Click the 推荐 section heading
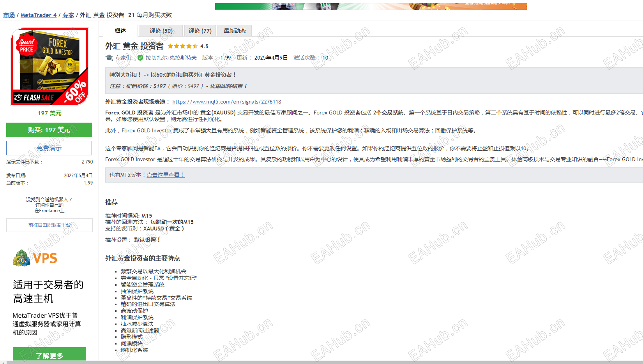This screenshot has height=364, width=643. [111, 202]
